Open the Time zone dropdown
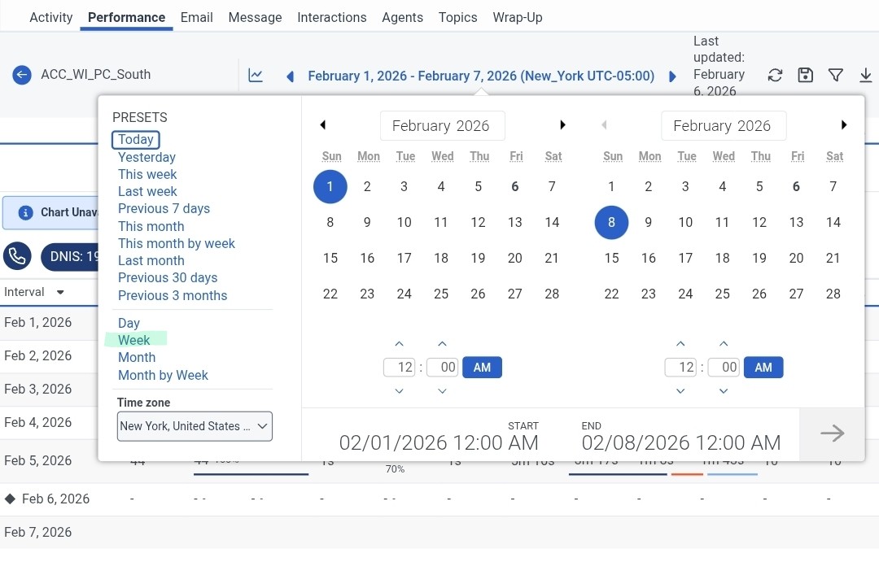This screenshot has height=588, width=879. tap(195, 426)
